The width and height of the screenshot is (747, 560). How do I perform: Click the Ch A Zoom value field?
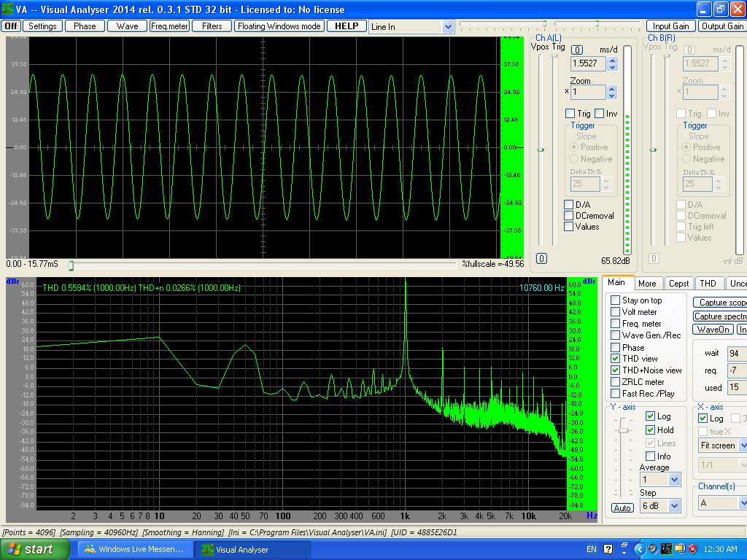point(588,92)
